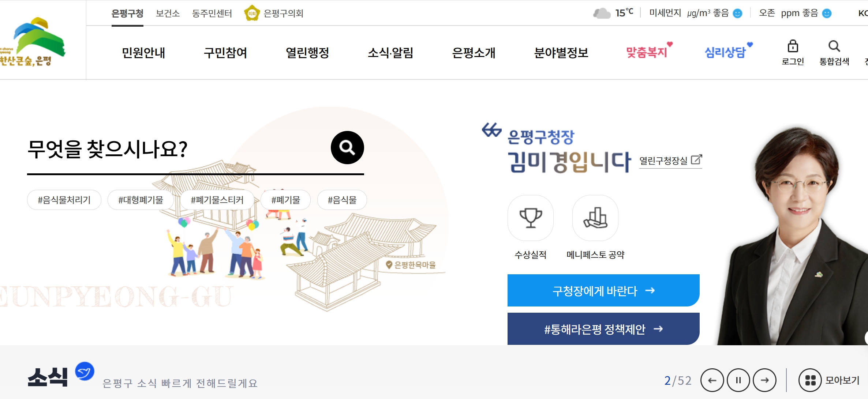Screen dimensions: 868x399
Task: Click the 로그인 lock icon
Action: 793,46
